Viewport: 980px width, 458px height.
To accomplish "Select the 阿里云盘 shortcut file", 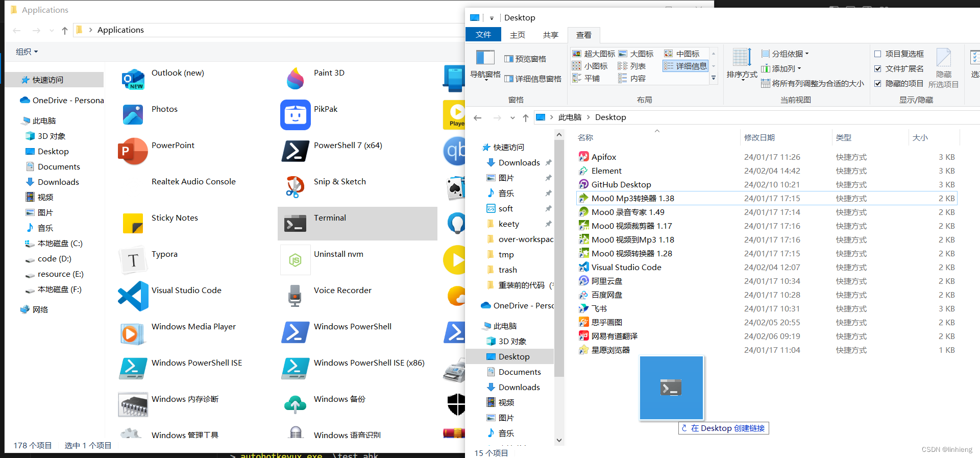I will click(x=607, y=281).
